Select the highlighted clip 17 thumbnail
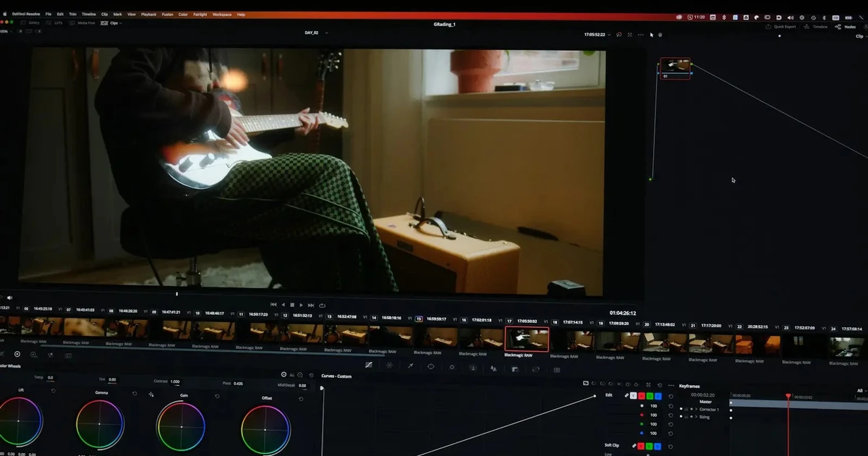Viewport: 868px width, 456px height. (526, 339)
